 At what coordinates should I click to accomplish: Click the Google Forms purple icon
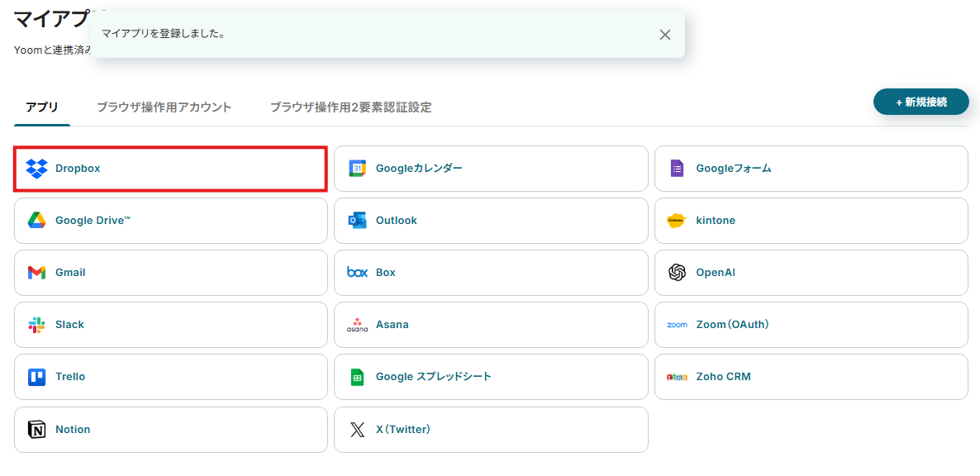pyautogui.click(x=677, y=169)
